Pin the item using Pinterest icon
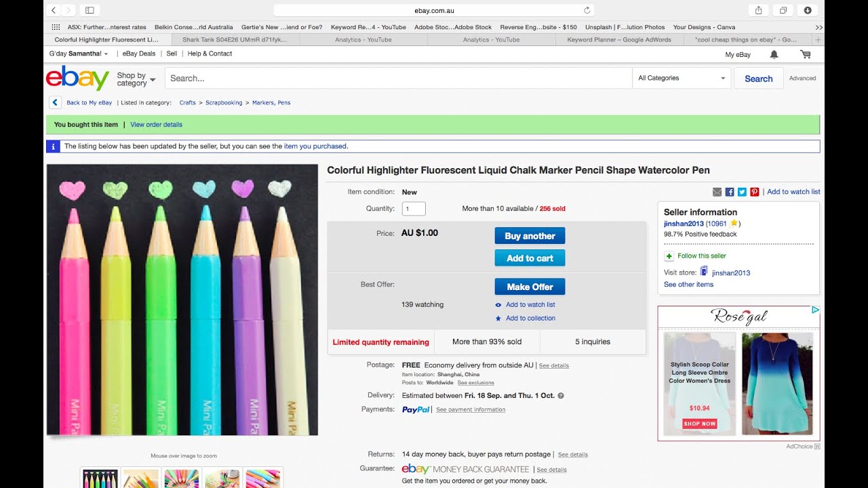Viewport: 868px width, 488px height. click(x=754, y=192)
